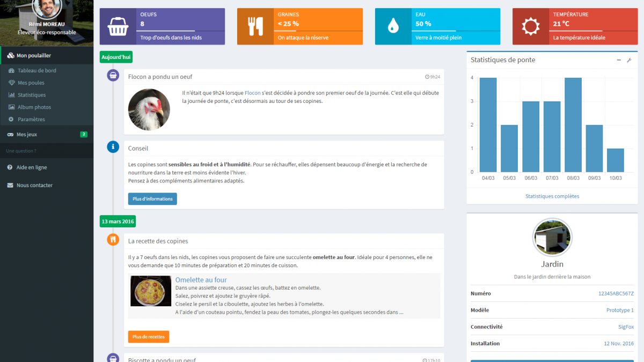Click the picture icon beside Album photos

click(x=12, y=107)
